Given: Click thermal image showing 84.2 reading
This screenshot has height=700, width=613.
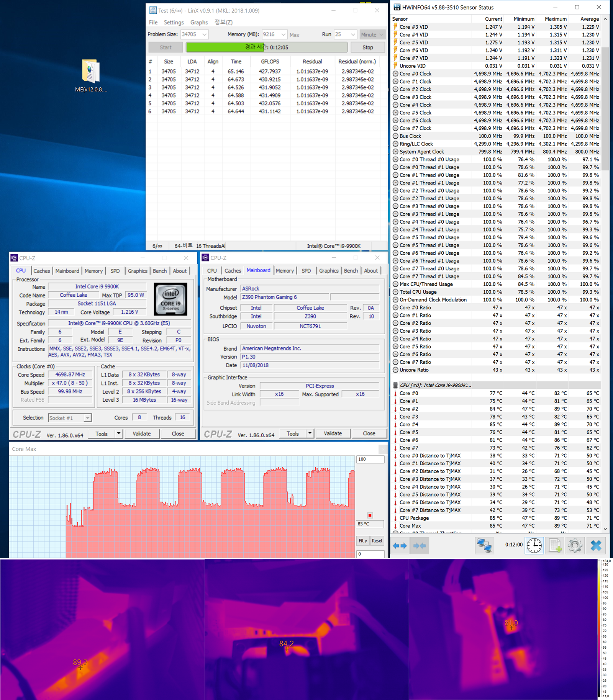Looking at the screenshot, I should click(x=306, y=629).
